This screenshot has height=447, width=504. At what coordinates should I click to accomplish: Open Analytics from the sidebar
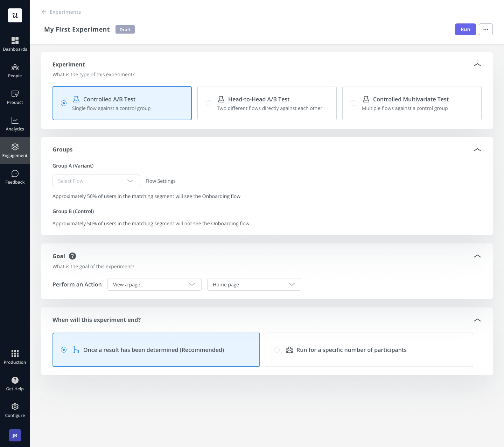15,124
